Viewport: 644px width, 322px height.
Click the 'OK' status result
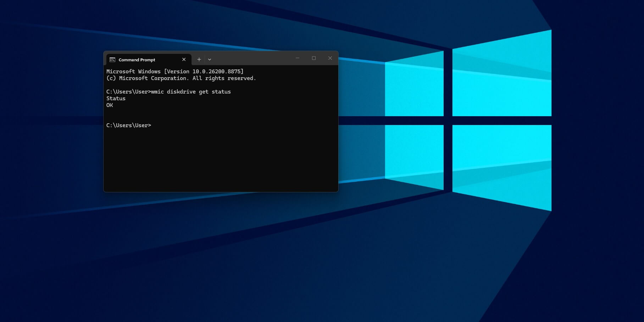tap(110, 105)
